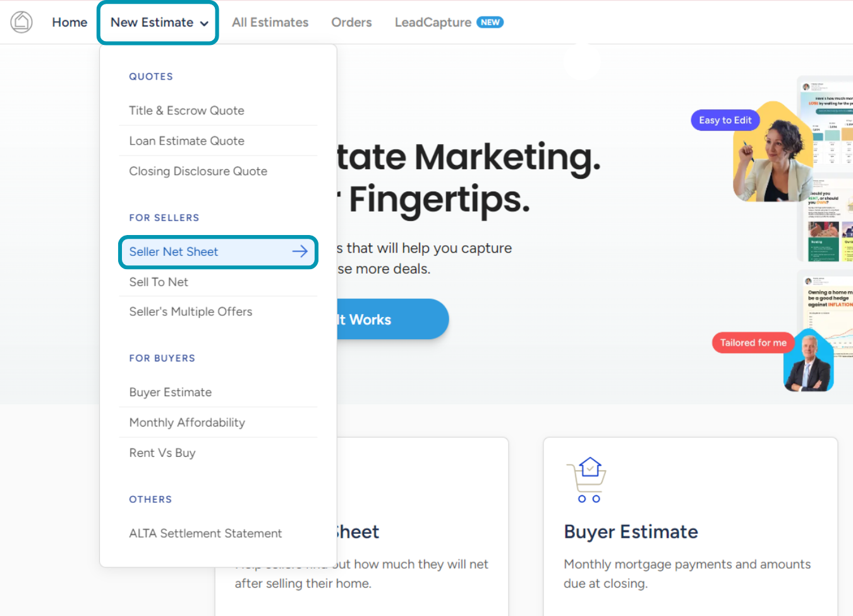The height and width of the screenshot is (616, 853).
Task: Click the Buyer Estimate card description text
Action: click(x=687, y=574)
